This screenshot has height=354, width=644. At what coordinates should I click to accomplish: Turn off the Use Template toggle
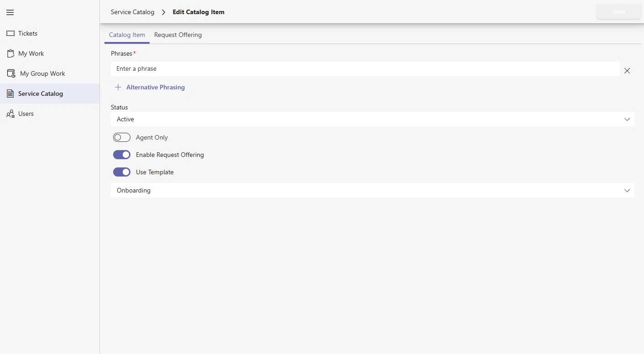click(x=122, y=172)
